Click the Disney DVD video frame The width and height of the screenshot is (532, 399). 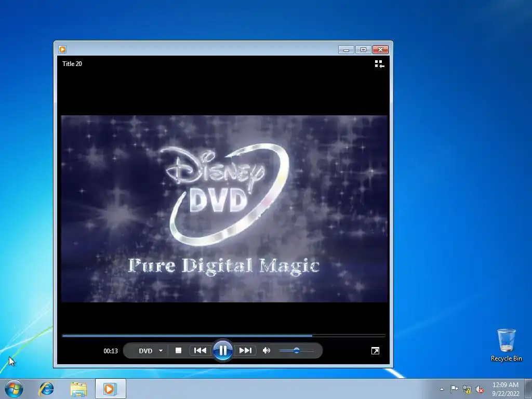click(224, 209)
